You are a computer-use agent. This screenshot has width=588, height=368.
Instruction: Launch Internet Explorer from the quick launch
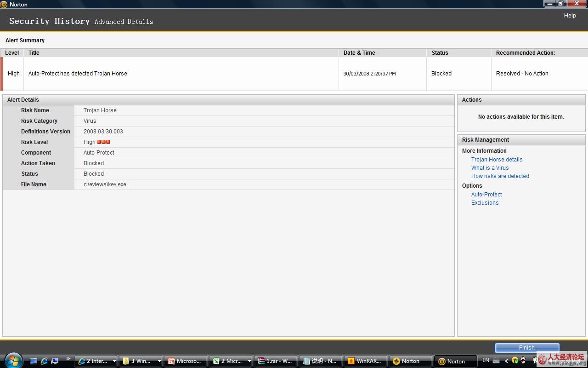44,361
